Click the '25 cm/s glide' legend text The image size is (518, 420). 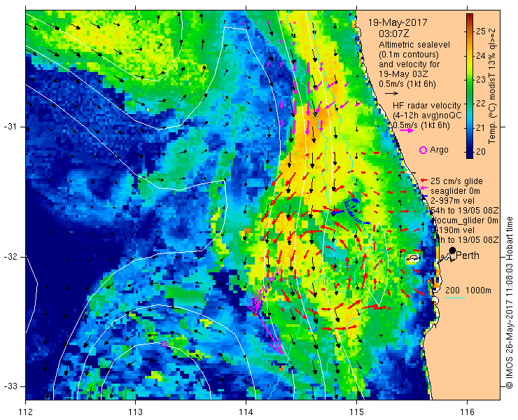pyautogui.click(x=456, y=181)
